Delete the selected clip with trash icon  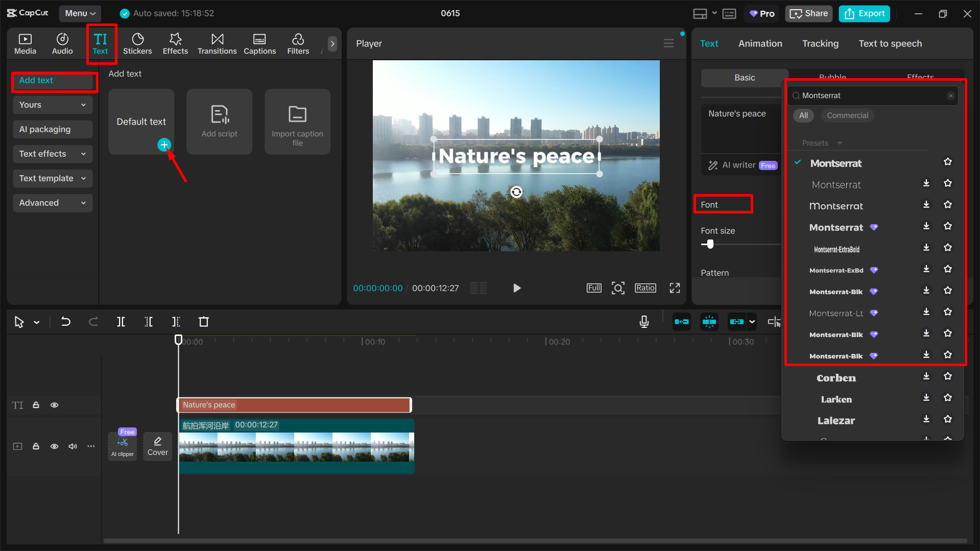click(204, 322)
